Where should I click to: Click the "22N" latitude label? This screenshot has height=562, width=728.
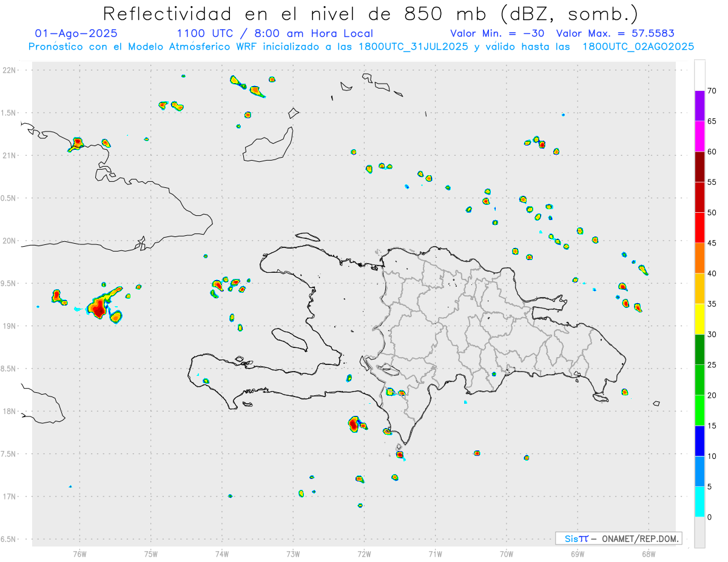(x=10, y=70)
